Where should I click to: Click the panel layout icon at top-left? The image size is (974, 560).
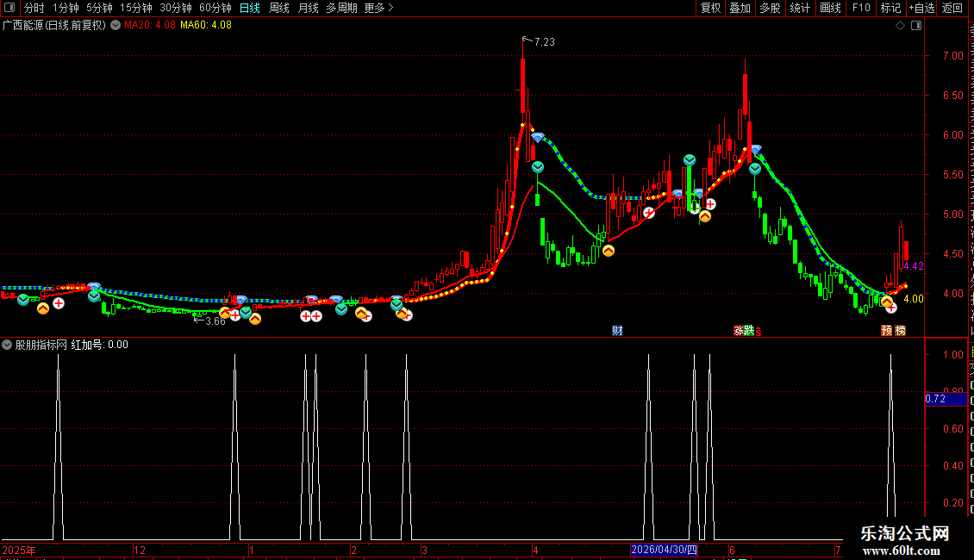click(x=9, y=8)
